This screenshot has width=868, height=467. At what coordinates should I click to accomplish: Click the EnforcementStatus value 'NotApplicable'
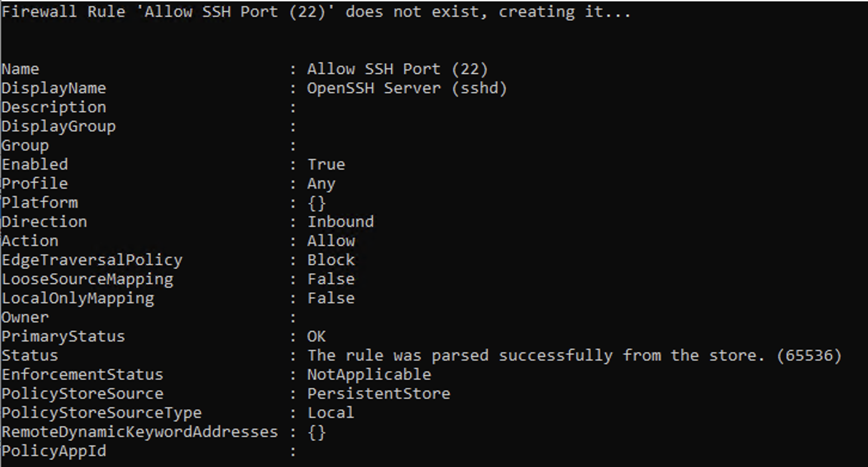[369, 374]
